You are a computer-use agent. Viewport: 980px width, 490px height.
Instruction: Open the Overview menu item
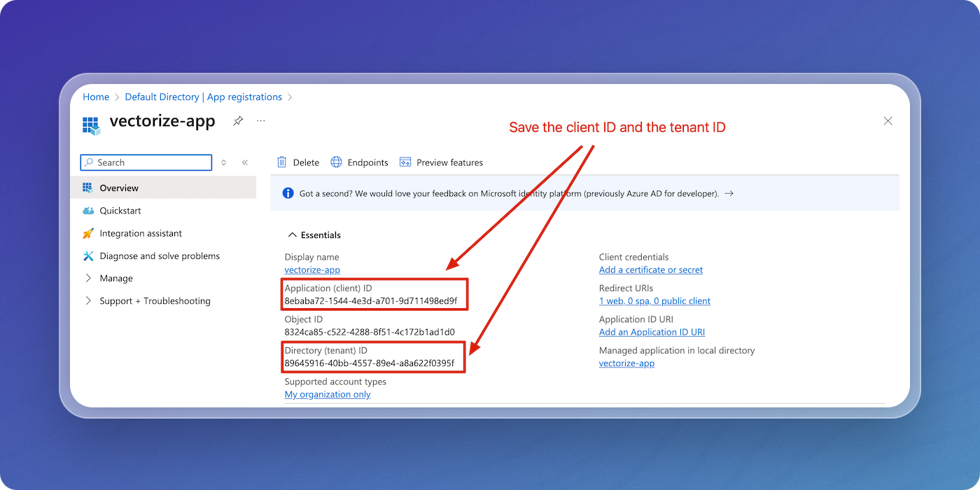(x=163, y=188)
